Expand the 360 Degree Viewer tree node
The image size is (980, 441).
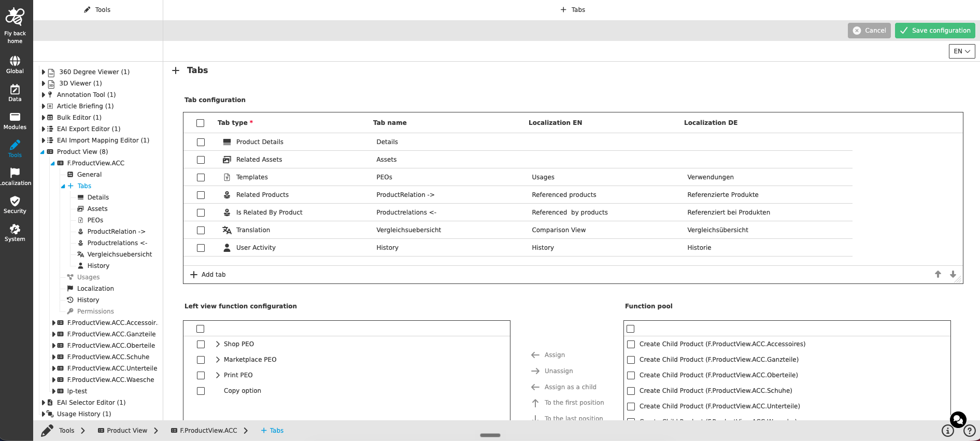point(44,72)
